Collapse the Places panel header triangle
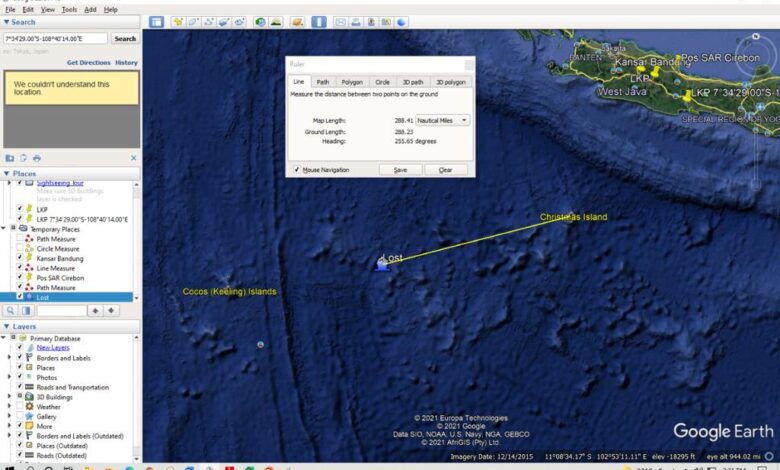Viewport: 780px width, 470px height. click(x=6, y=174)
